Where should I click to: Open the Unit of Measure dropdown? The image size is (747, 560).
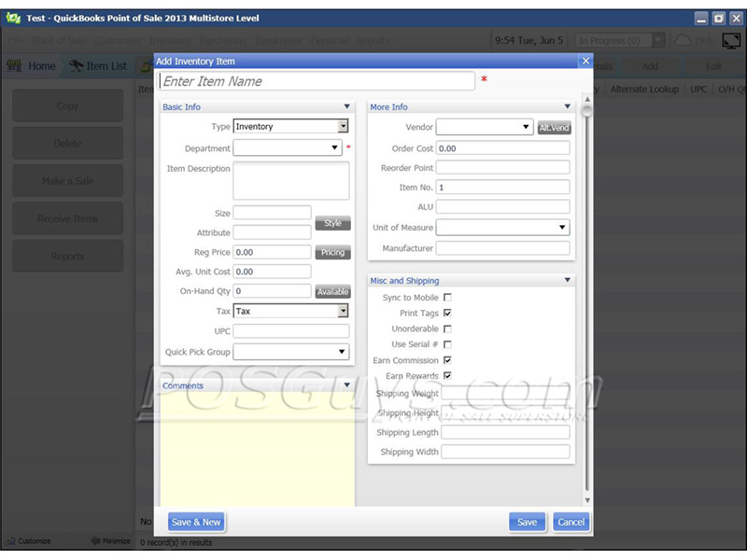click(x=562, y=227)
